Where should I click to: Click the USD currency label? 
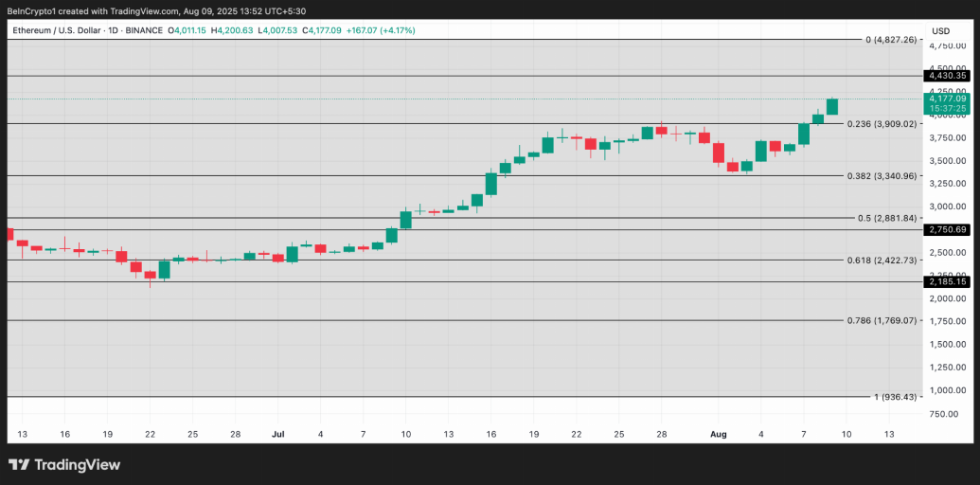pos(940,30)
